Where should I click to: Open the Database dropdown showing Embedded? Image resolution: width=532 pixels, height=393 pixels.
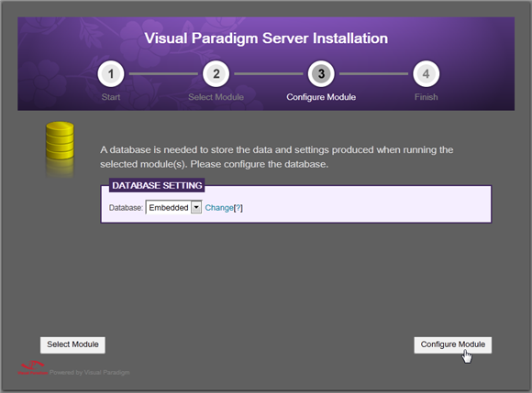(x=173, y=207)
